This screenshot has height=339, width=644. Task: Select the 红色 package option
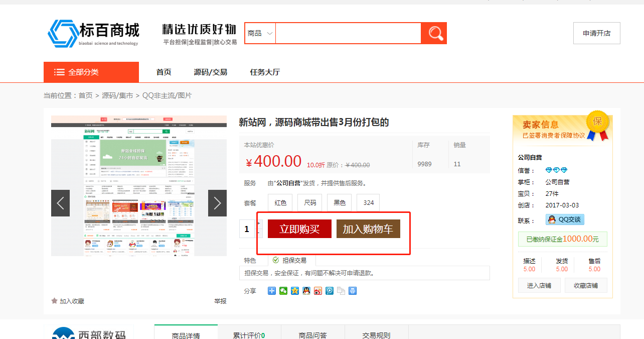(280, 203)
